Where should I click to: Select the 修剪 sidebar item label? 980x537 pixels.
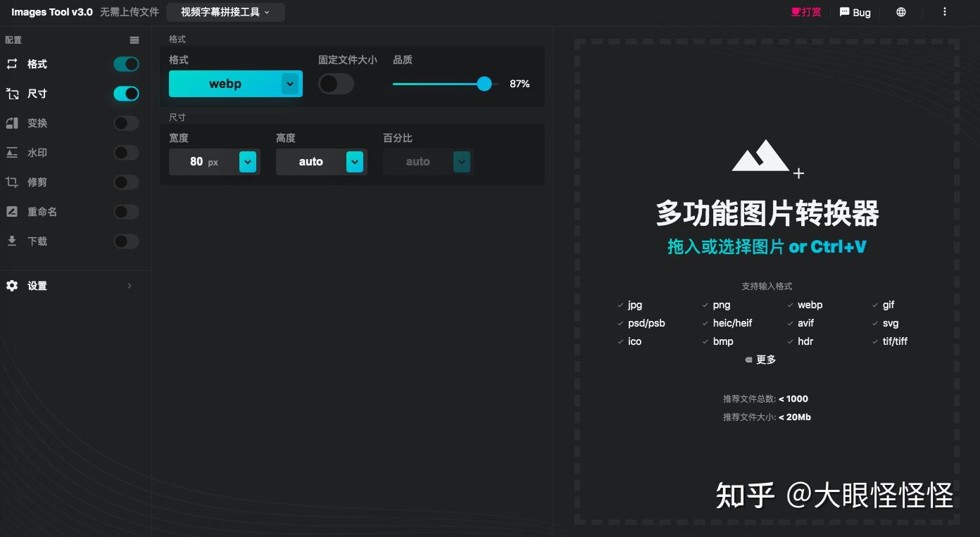37,182
